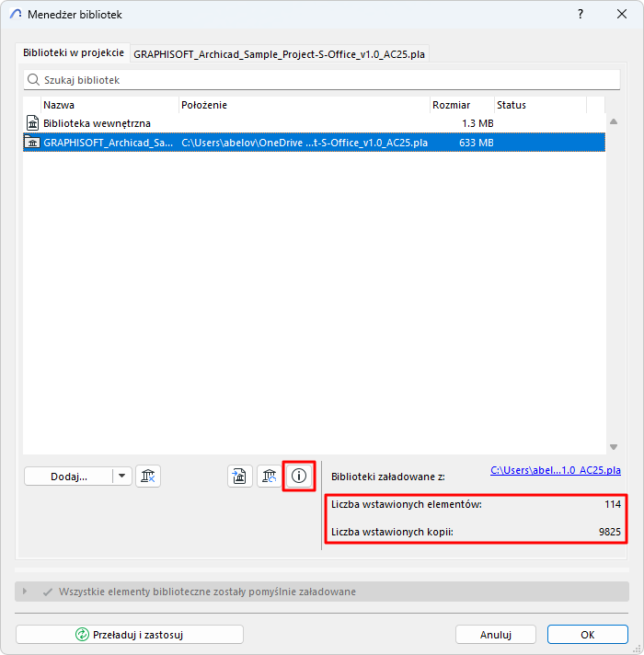Sort by the Nazwa column header
Image resolution: width=644 pixels, height=655 pixels.
(109, 105)
